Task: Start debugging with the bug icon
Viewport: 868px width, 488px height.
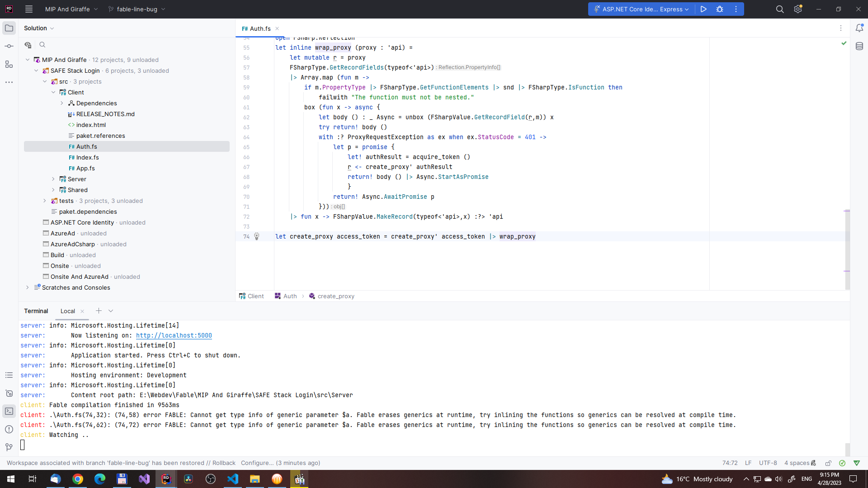Action: click(720, 9)
